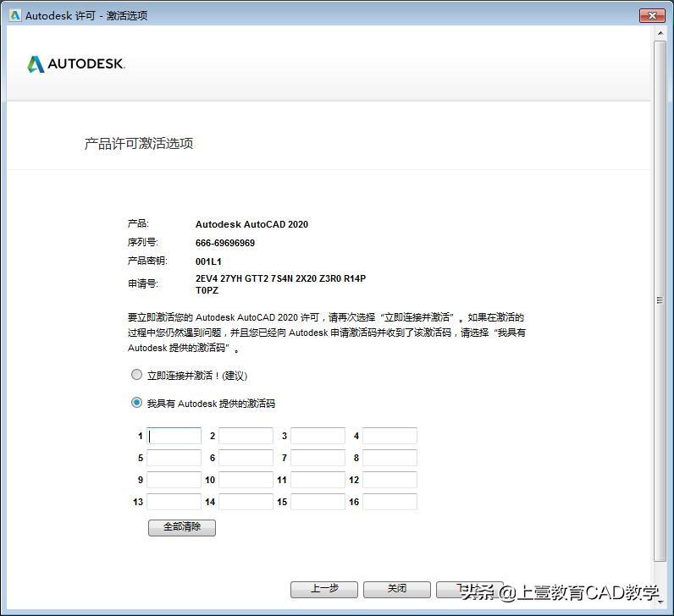Click the product key 001L1

tap(208, 261)
